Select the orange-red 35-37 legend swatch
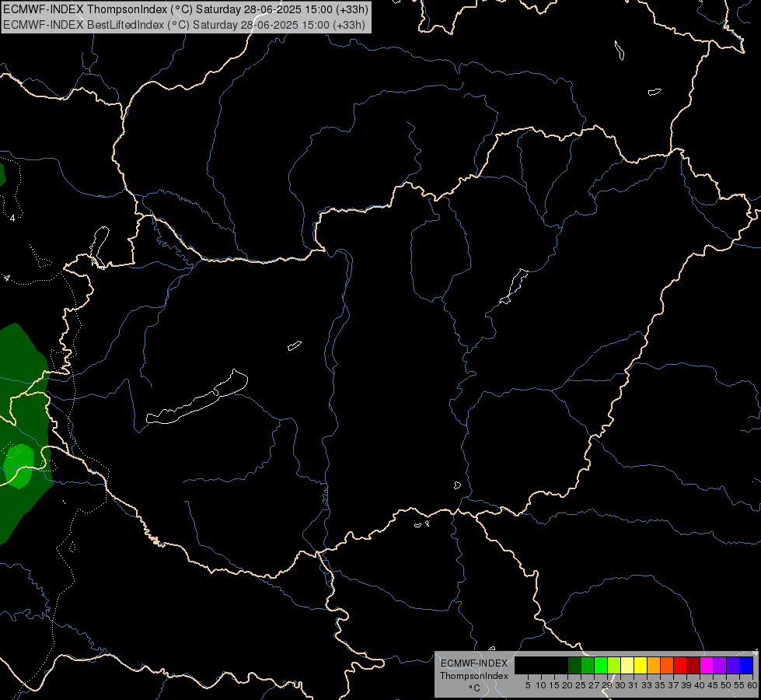Screen dimensions: 761x700 coord(667,665)
